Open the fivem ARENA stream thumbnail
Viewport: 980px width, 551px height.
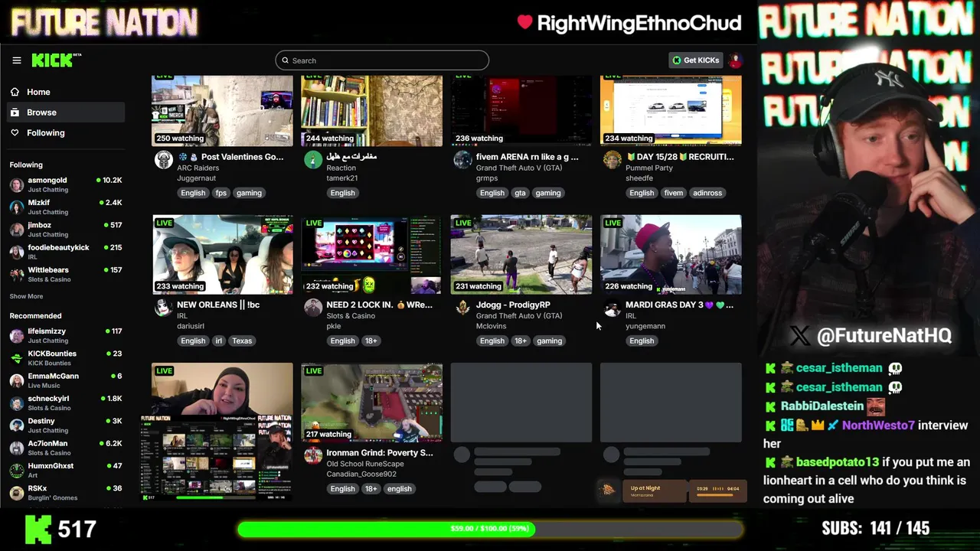[x=521, y=110]
